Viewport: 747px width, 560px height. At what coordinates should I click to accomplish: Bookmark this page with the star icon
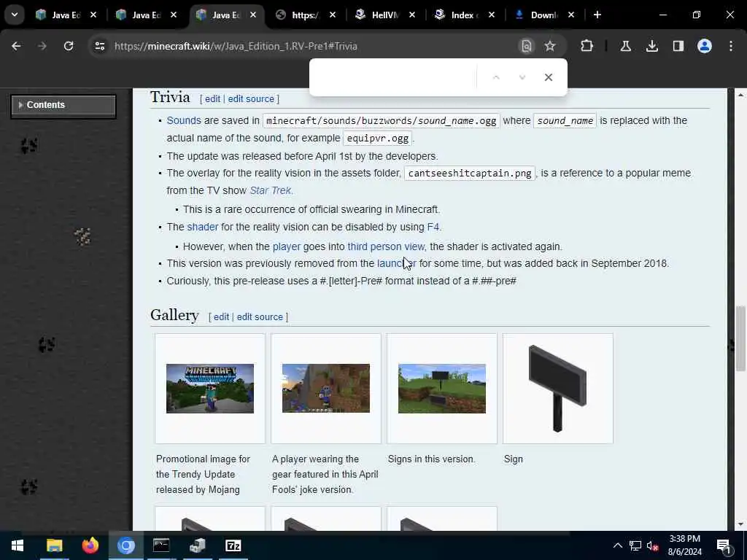pos(550,46)
